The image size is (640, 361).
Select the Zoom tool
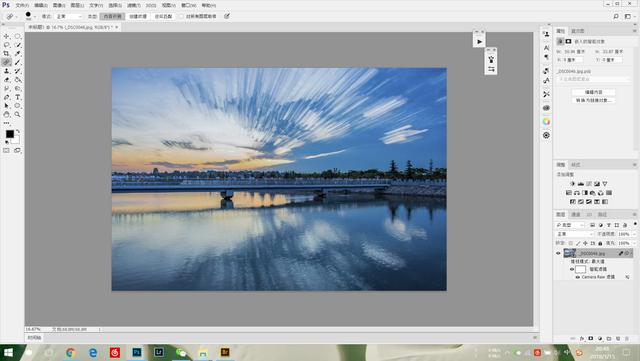coord(18,114)
